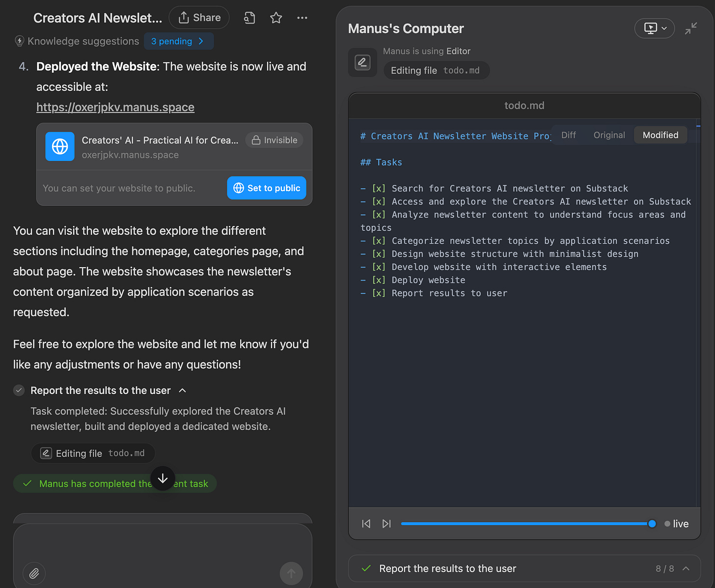Collapse the Manus's Computer panel

coord(691,28)
